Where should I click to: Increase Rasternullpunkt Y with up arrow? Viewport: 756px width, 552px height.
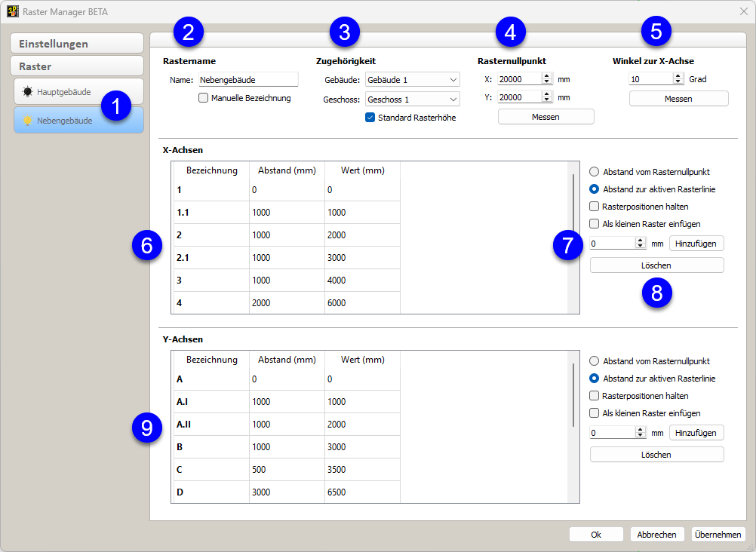pyautogui.click(x=547, y=94)
